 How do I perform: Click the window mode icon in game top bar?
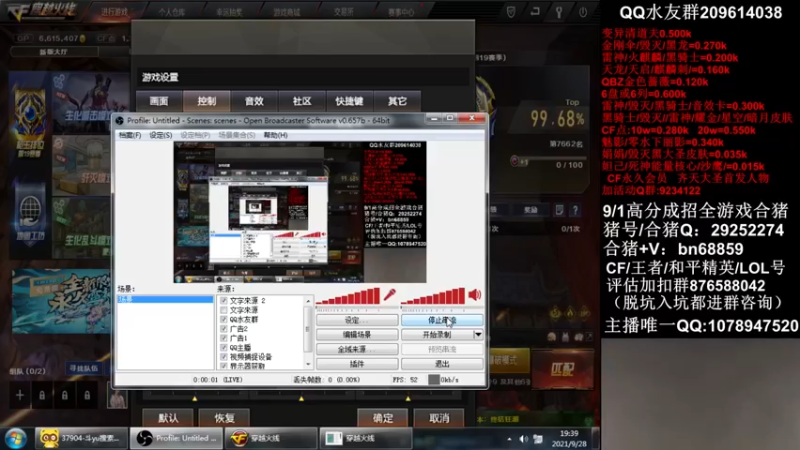[535, 11]
